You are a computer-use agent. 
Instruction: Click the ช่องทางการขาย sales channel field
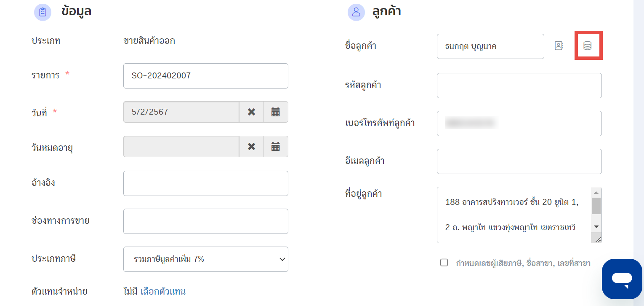[206, 221]
